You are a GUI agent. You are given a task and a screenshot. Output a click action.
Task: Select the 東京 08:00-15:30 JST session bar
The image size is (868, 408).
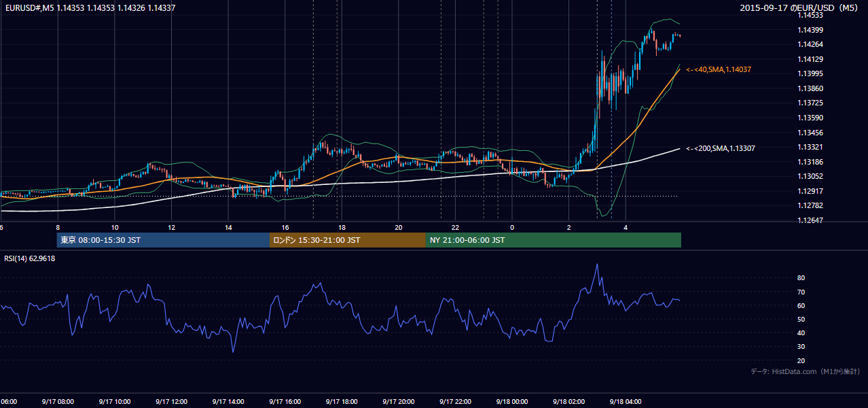pyautogui.click(x=163, y=240)
